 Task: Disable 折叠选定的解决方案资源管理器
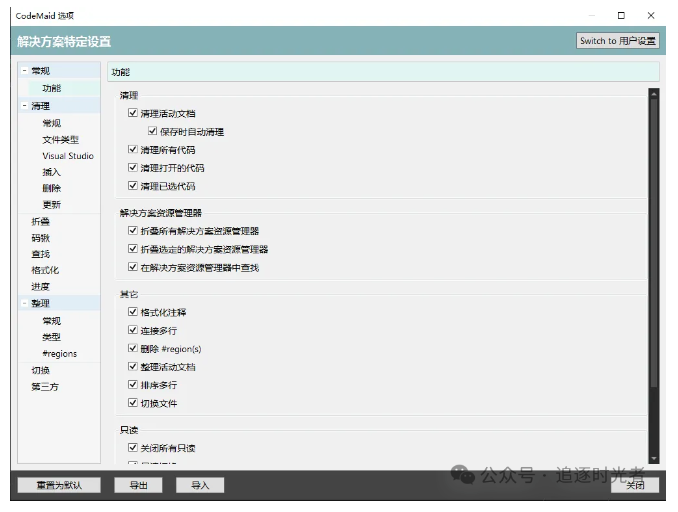[x=133, y=249]
